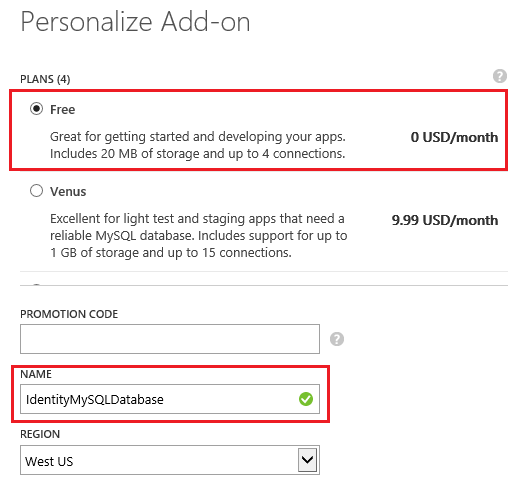The image size is (525, 499).
Task: Click the Personalize Add-on page title
Action: (135, 22)
